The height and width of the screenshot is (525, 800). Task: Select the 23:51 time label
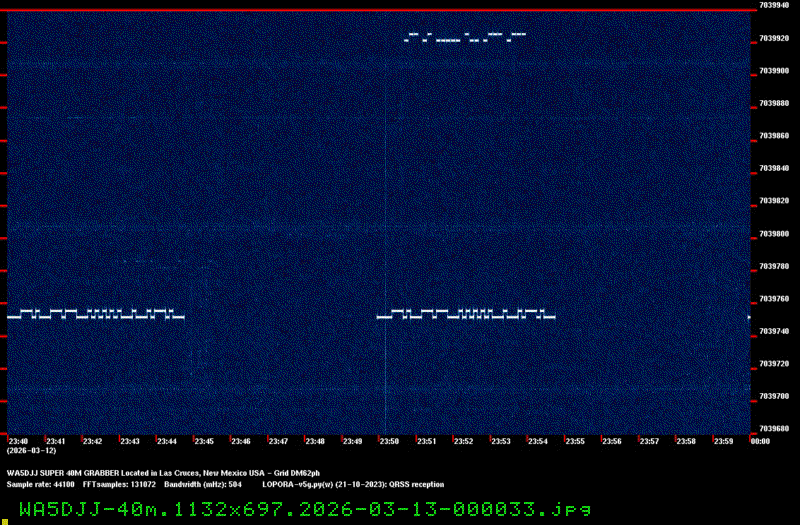(x=427, y=441)
